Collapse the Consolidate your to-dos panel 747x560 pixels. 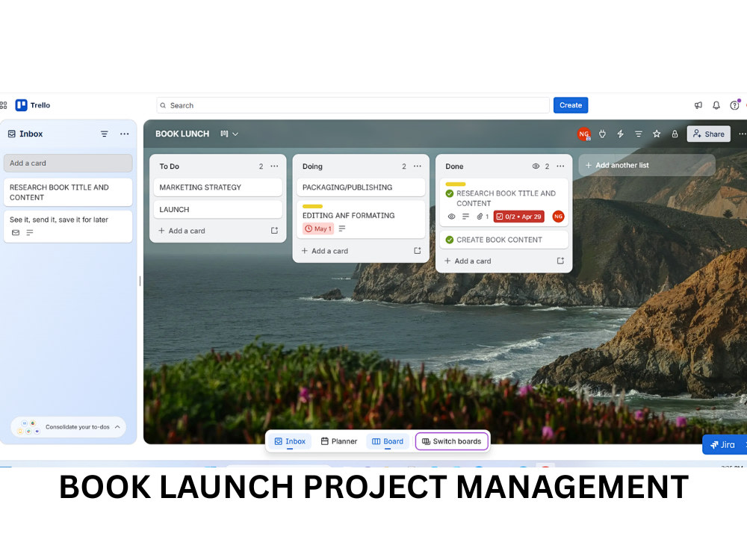click(x=117, y=427)
